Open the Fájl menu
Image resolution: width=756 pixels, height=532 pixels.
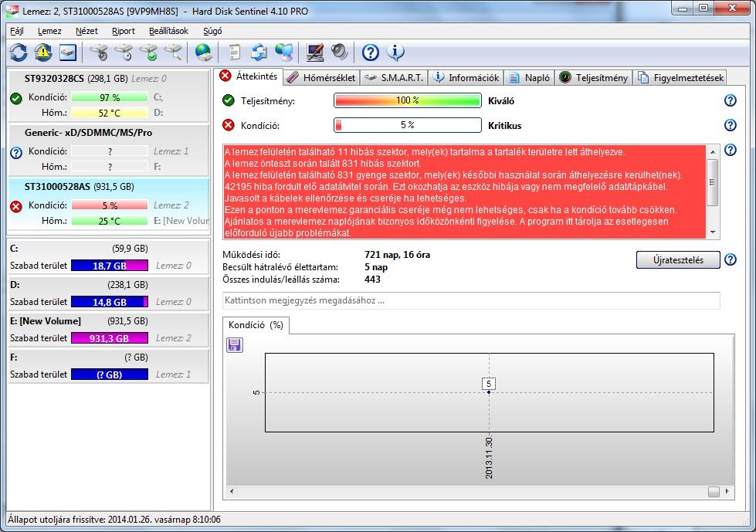pyautogui.click(x=17, y=31)
